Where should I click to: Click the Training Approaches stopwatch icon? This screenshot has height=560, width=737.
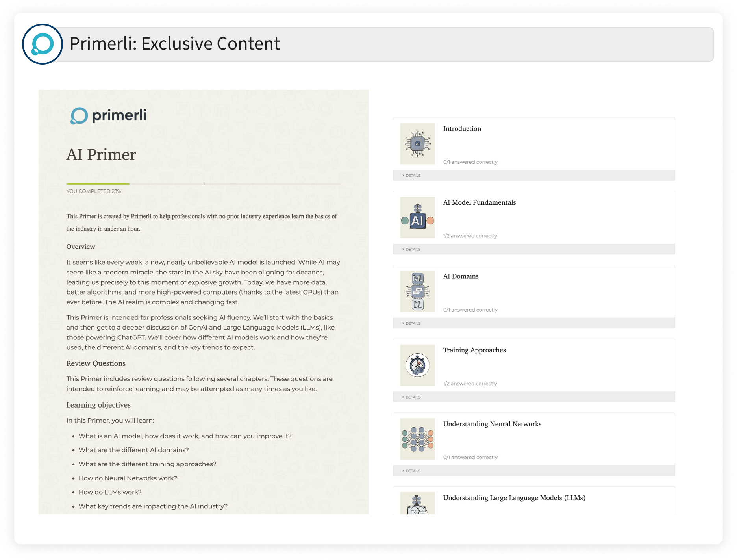point(418,365)
